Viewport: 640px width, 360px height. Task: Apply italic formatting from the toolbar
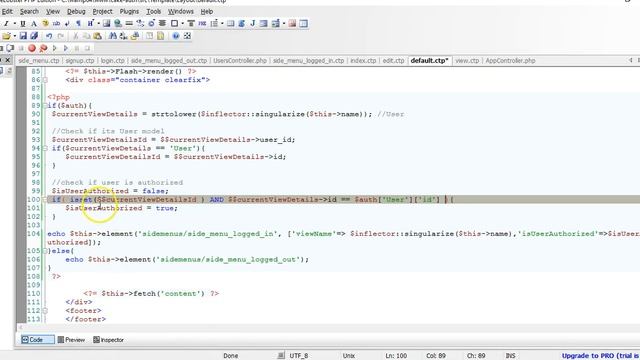(x=6, y=24)
